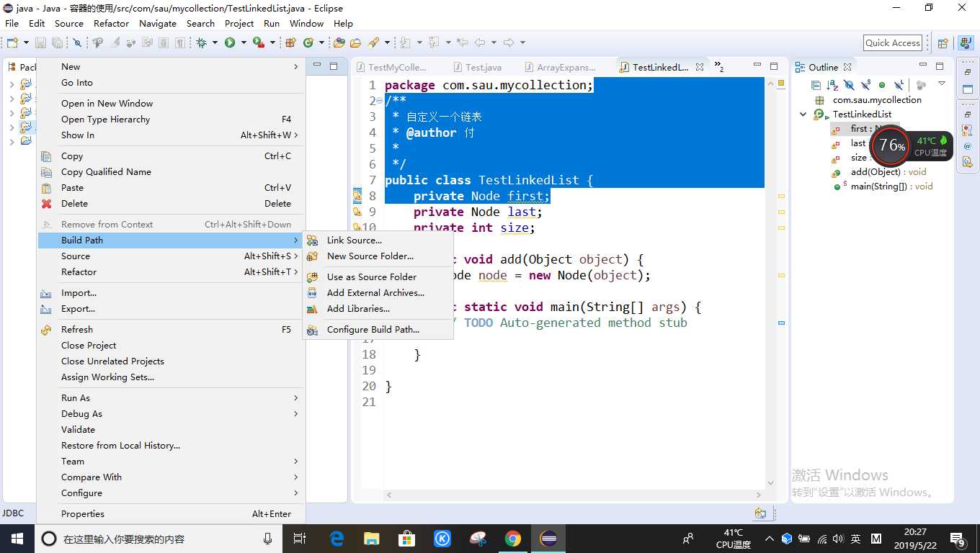Open dropdown arrow next to New Class icon
This screenshot has width=980, height=553.
[321, 43]
